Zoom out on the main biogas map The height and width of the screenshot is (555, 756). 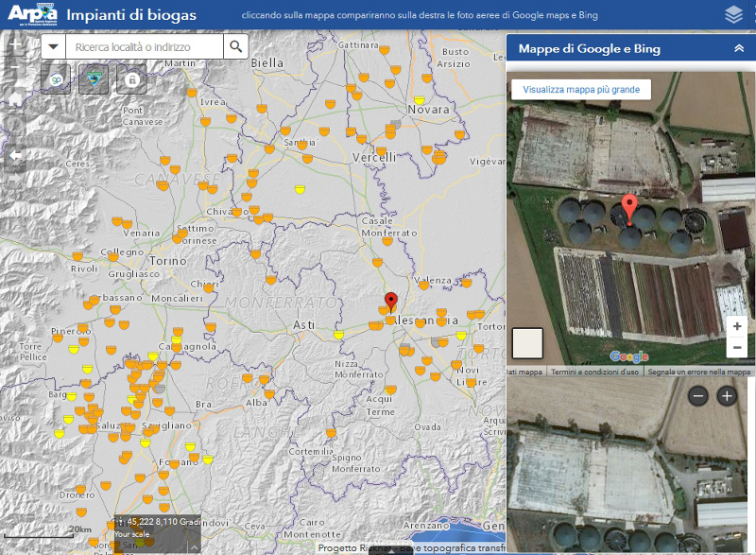pyautogui.click(x=15, y=66)
